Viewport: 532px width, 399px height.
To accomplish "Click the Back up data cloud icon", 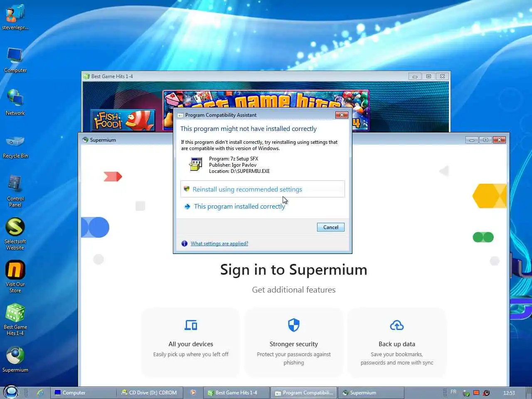I will (x=397, y=325).
